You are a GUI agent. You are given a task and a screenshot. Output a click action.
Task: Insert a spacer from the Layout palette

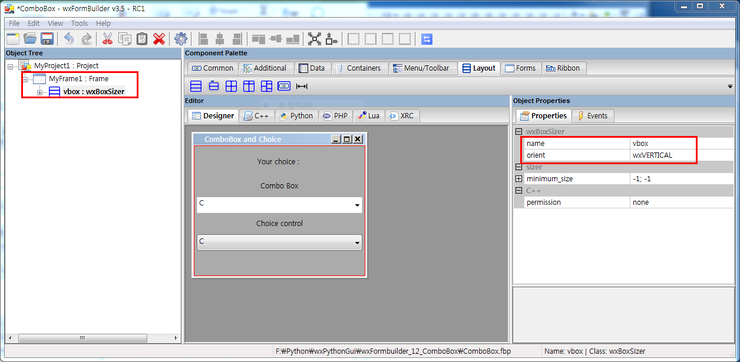[301, 86]
